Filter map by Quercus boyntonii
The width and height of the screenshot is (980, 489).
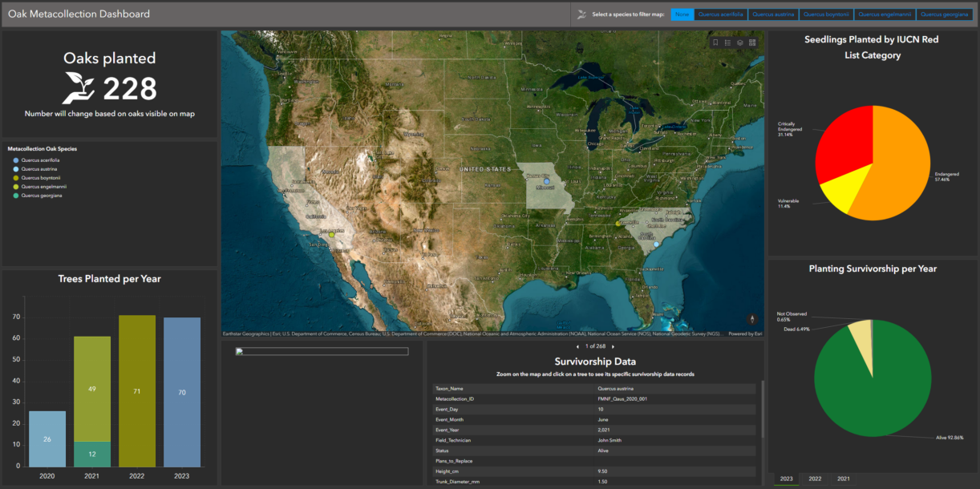(826, 14)
